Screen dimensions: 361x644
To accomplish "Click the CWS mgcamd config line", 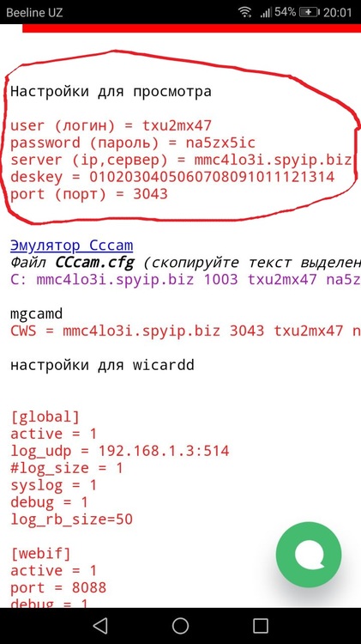I will (x=185, y=331).
